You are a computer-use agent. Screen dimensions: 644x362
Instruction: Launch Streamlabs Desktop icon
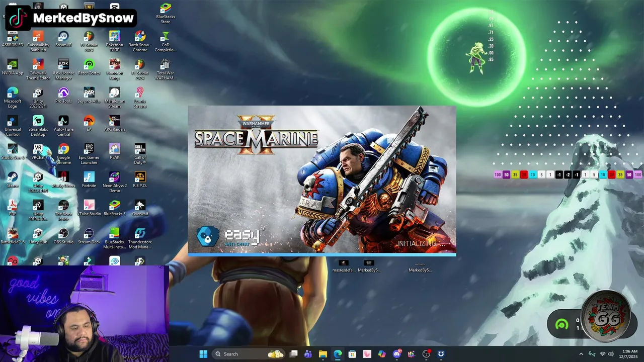tap(38, 126)
